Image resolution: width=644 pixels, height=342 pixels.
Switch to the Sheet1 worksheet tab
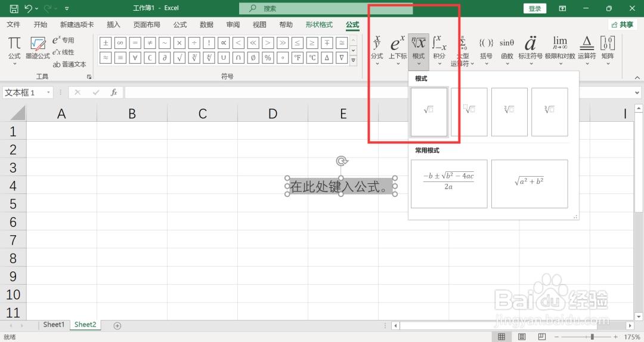(54, 325)
